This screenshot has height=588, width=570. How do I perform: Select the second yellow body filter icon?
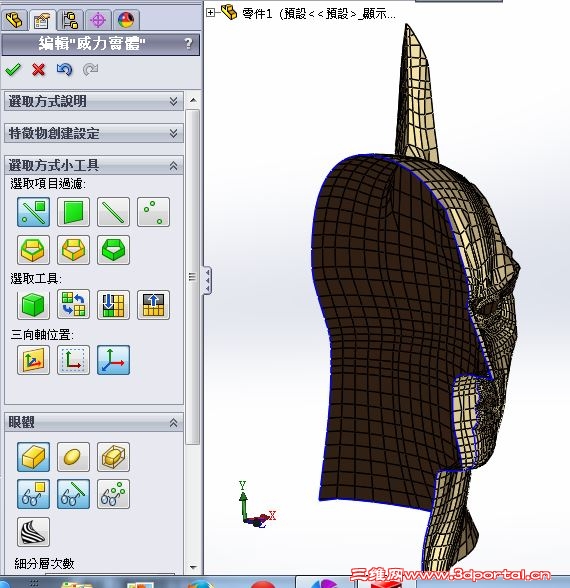point(74,250)
